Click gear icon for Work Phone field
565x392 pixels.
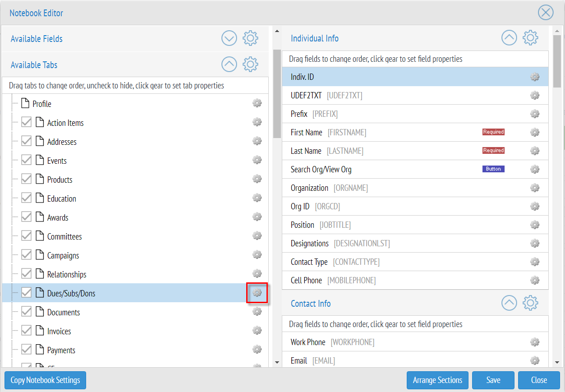coord(535,342)
